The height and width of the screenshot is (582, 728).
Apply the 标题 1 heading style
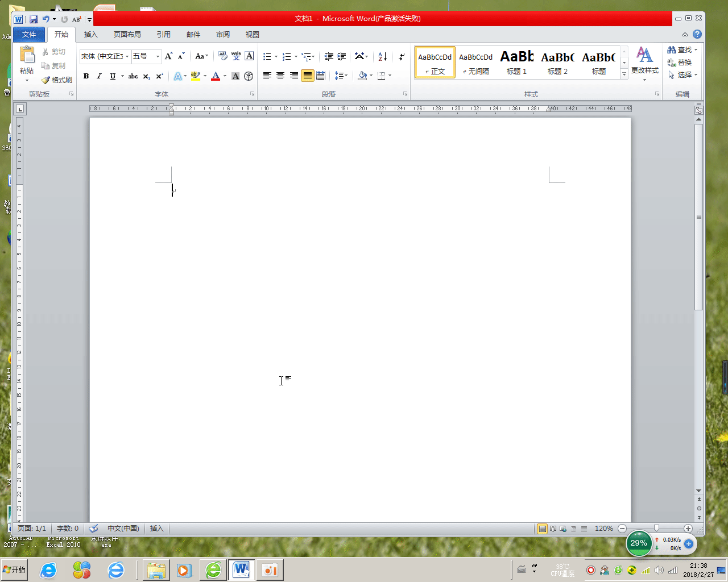(517, 63)
